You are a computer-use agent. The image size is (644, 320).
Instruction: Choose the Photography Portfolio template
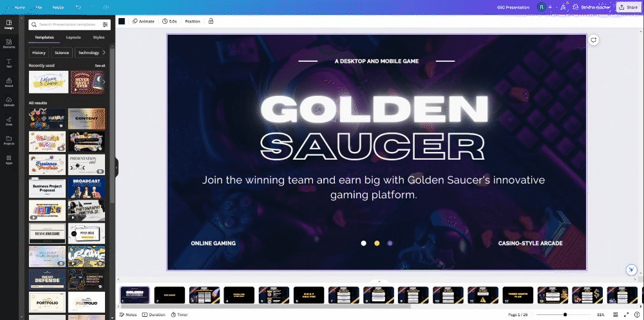(x=87, y=211)
